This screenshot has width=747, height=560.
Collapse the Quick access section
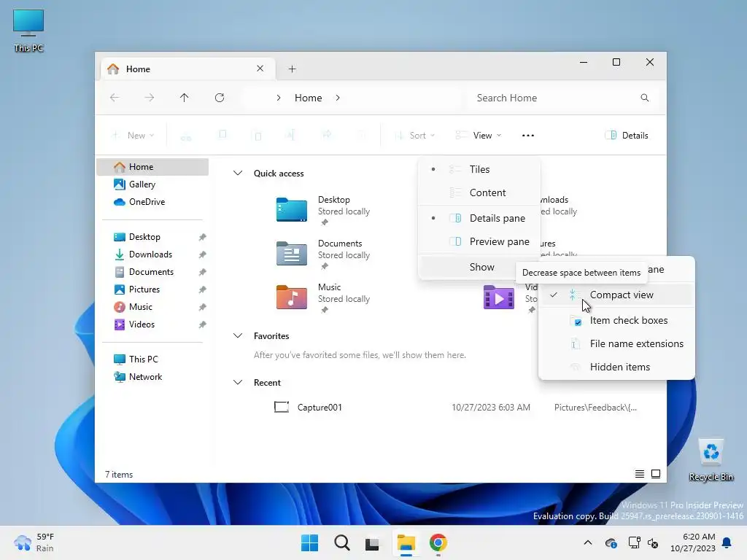coord(237,174)
